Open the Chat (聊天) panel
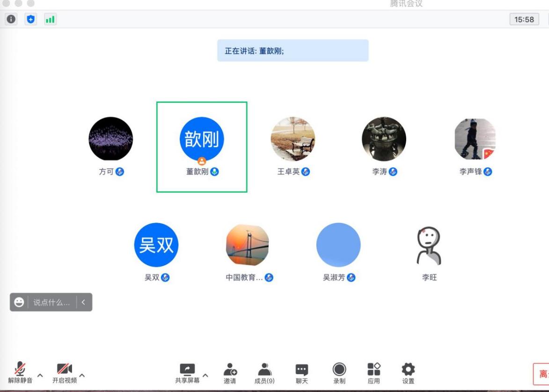The height and width of the screenshot is (392, 549). click(301, 373)
